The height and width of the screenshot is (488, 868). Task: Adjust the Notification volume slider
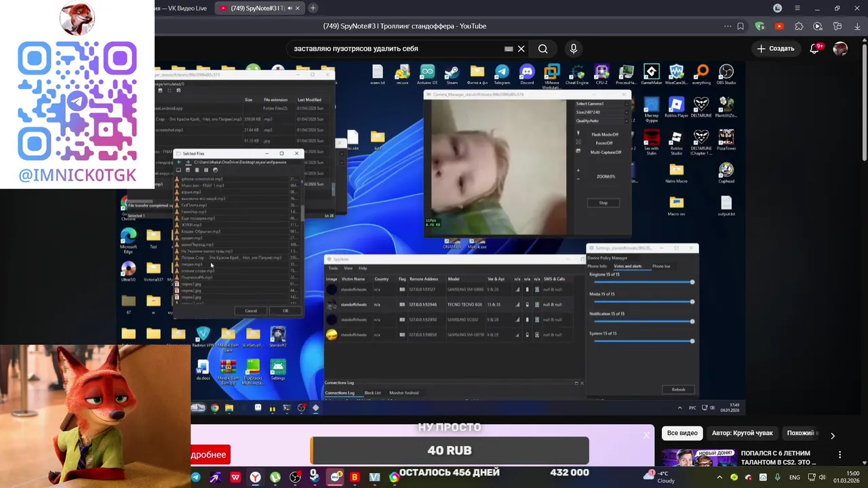pos(643,321)
